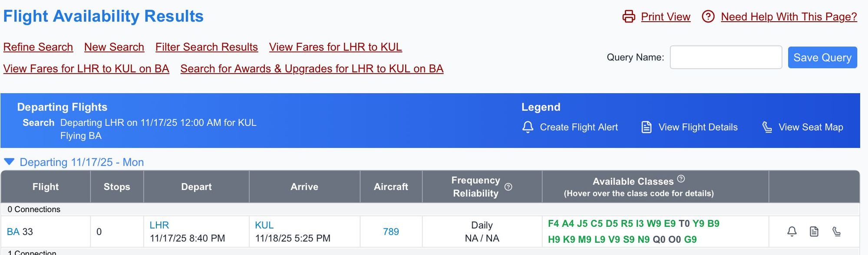Open Refine Search link
This screenshot has height=255, width=868.
pos(38,47)
